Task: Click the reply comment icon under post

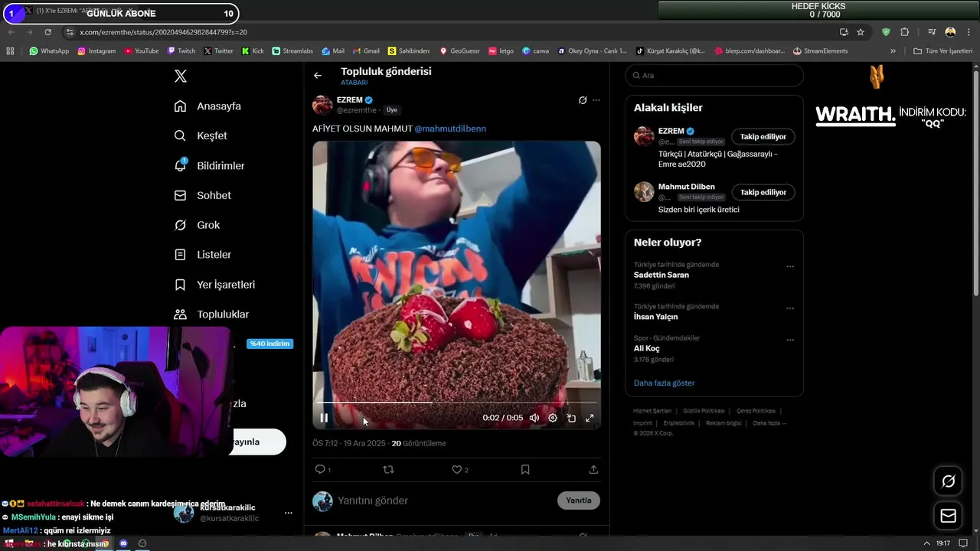Action: (320, 469)
